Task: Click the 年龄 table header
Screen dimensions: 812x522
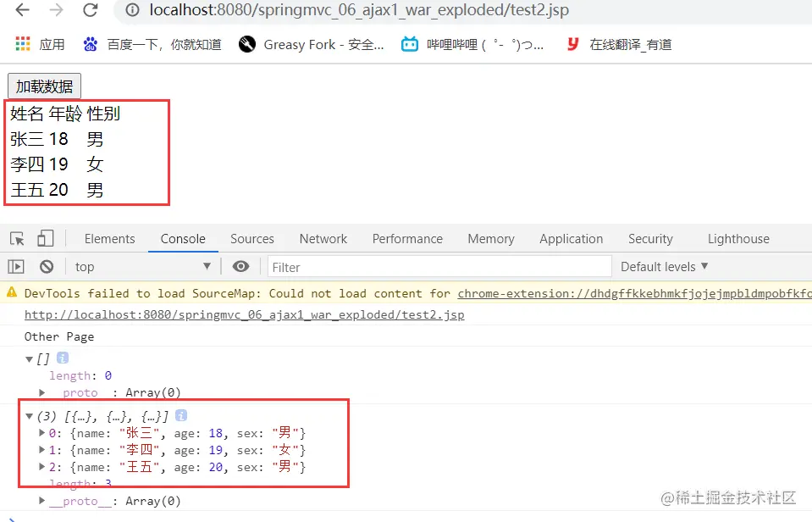Action: pos(66,114)
